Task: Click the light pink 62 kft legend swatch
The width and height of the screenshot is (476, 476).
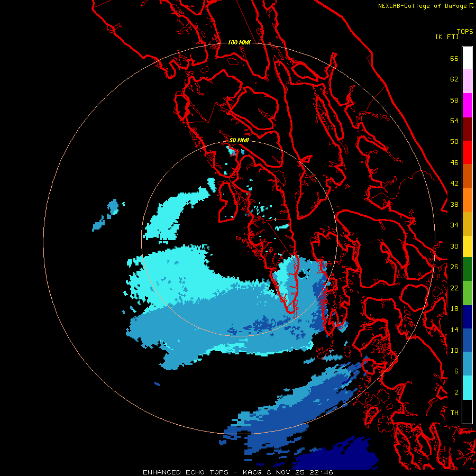Action: coord(467,81)
